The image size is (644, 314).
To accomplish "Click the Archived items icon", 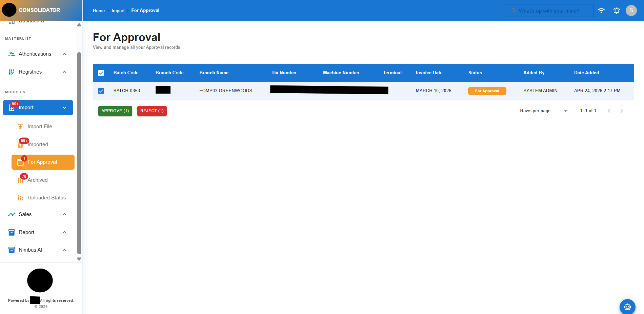I will [x=21, y=180].
